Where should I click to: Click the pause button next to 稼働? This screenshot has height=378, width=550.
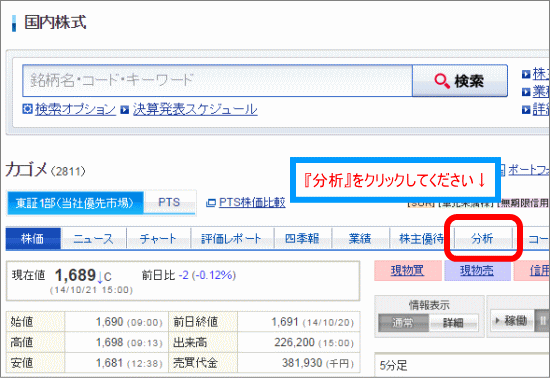pyautogui.click(x=542, y=320)
